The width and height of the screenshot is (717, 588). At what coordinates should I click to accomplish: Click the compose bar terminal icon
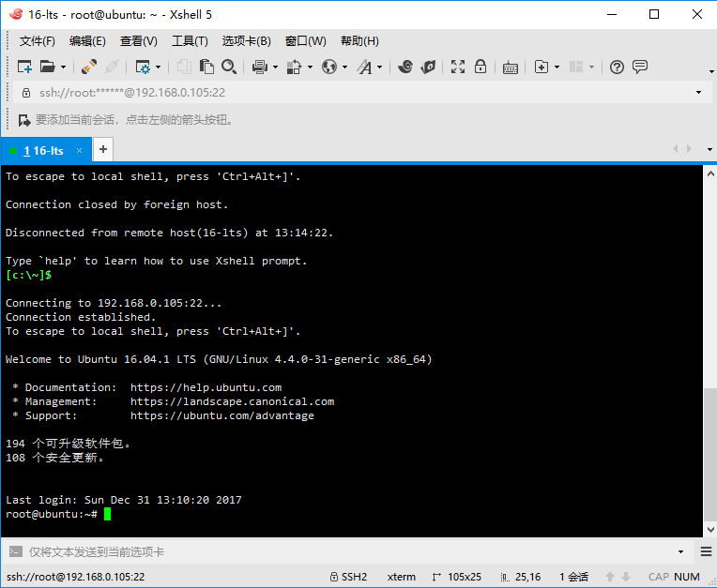pyautogui.click(x=16, y=551)
